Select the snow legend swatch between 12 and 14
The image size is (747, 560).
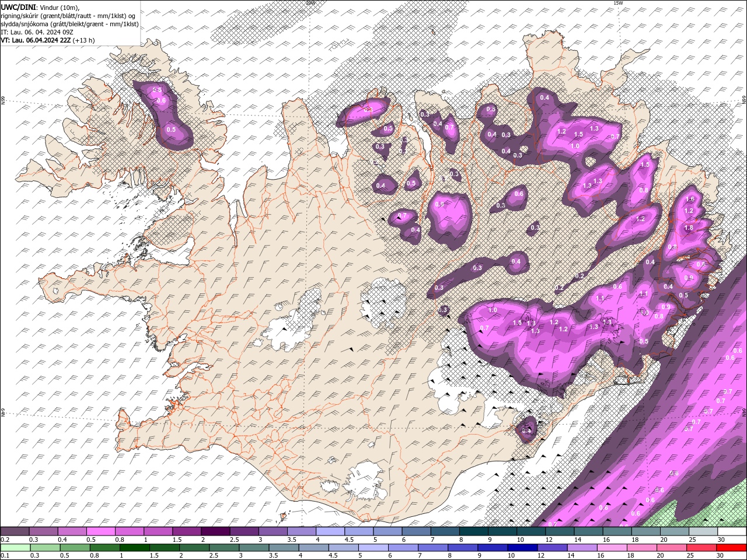pyautogui.click(x=560, y=531)
